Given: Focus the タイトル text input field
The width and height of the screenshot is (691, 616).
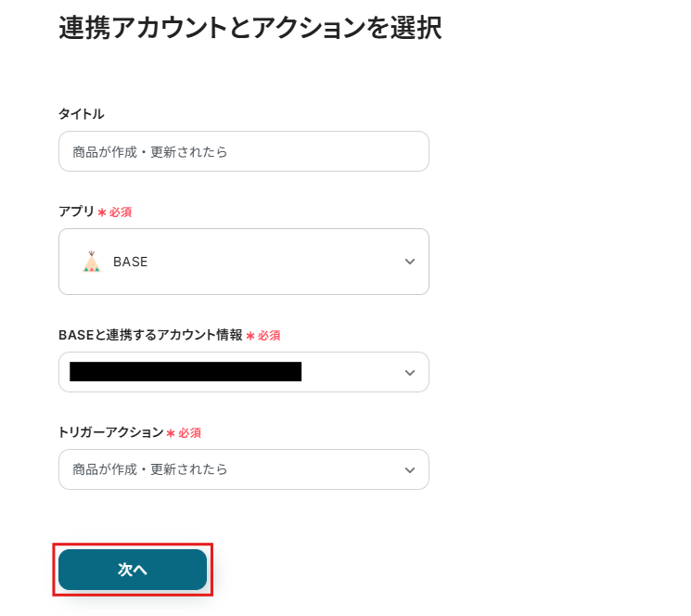Looking at the screenshot, I should click(243, 151).
